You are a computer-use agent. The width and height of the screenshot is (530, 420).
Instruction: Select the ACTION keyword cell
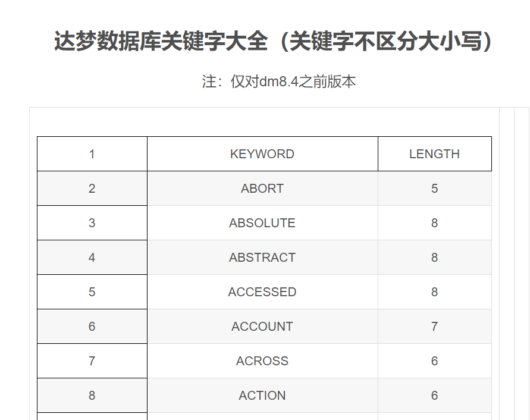pyautogui.click(x=262, y=396)
